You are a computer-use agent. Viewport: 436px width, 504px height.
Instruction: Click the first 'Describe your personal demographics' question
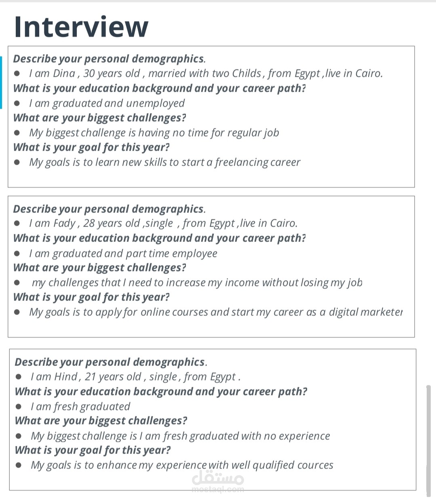(x=109, y=59)
